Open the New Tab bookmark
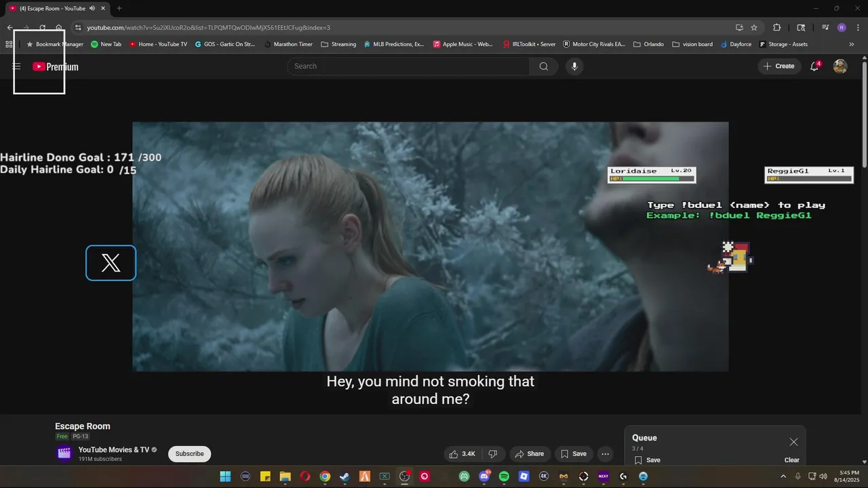The image size is (868, 488). tap(106, 44)
